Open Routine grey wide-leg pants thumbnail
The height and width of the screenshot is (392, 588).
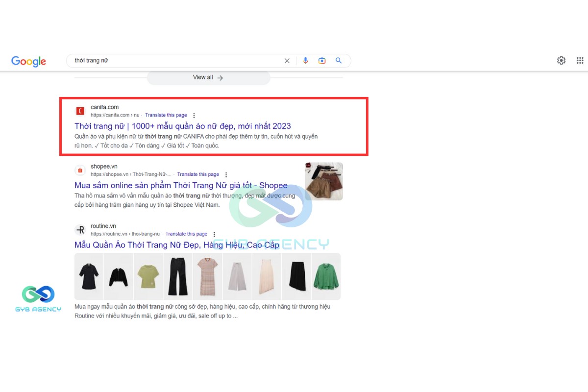[x=237, y=276]
